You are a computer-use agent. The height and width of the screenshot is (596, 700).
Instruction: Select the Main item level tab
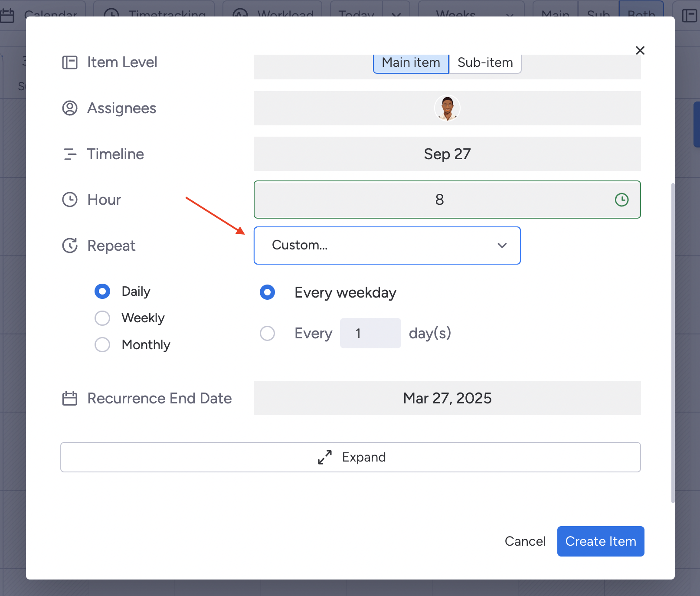coord(411,63)
